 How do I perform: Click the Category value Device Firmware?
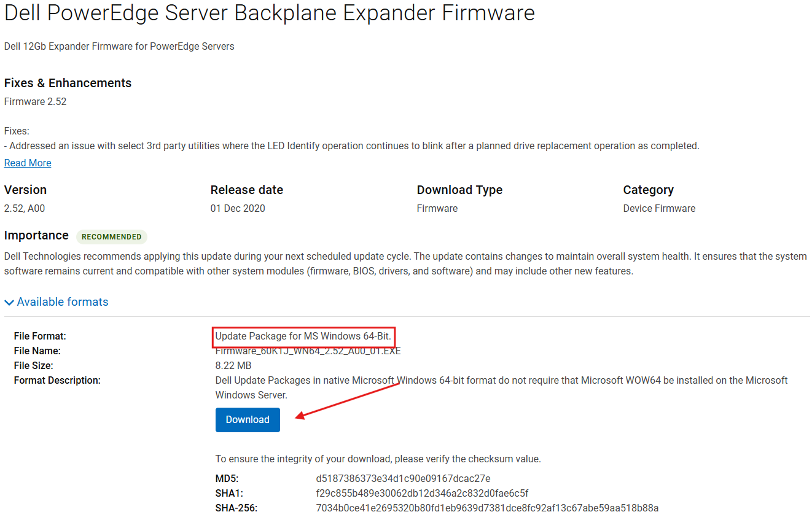click(x=659, y=208)
